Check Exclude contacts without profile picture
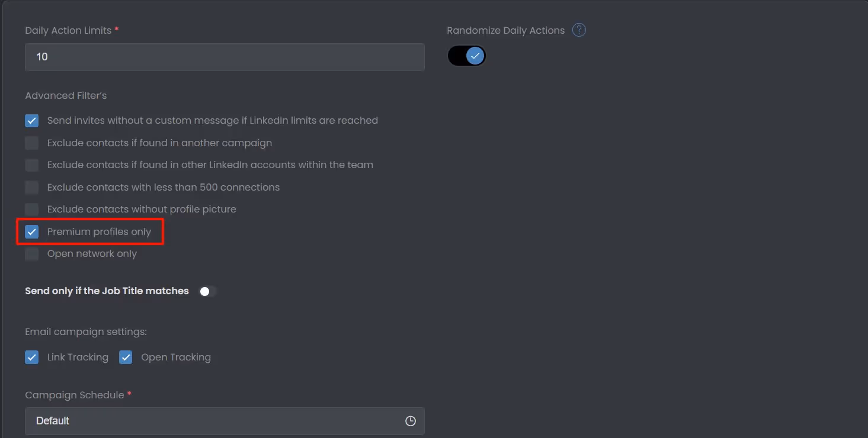The width and height of the screenshot is (868, 438). pos(31,209)
